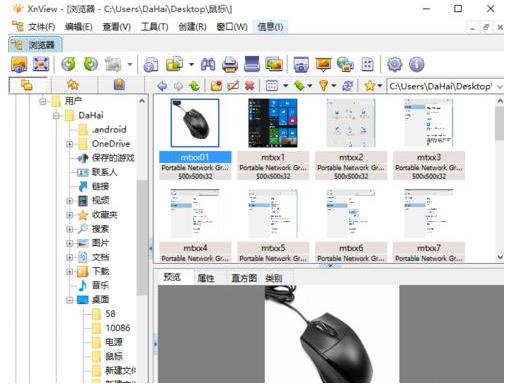Select the mtxx01 mouse thumbnail
This screenshot has height=384, width=508.
click(195, 139)
